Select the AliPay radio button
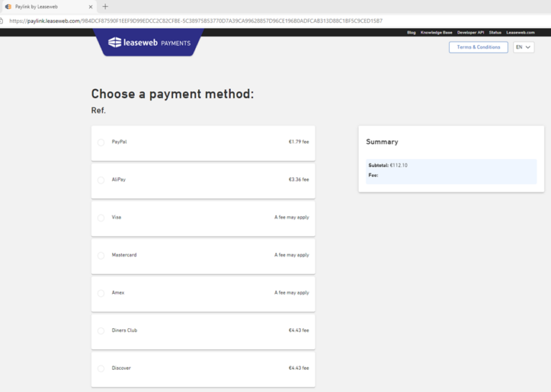The width and height of the screenshot is (551, 392). coord(101,180)
